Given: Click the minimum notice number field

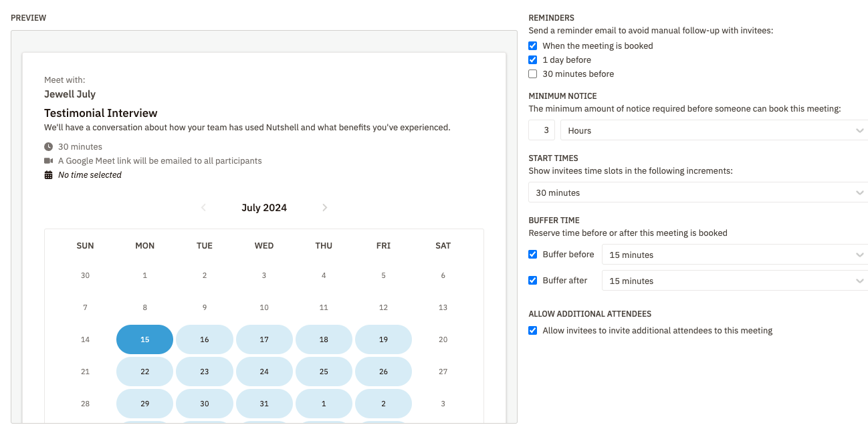Looking at the screenshot, I should [x=542, y=131].
